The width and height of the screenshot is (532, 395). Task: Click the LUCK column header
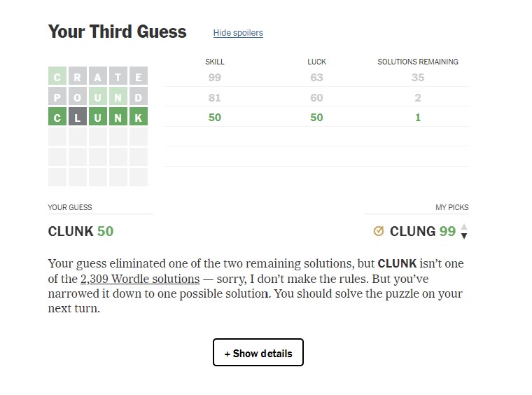pos(317,62)
